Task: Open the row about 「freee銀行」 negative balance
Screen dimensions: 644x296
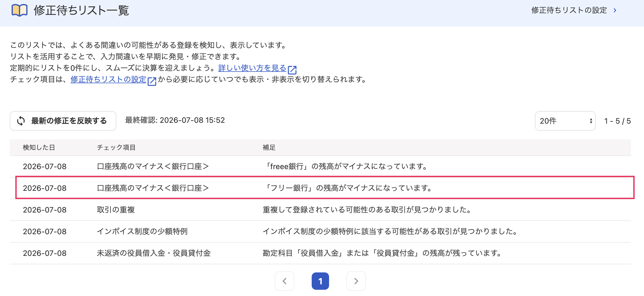Action: (x=320, y=166)
